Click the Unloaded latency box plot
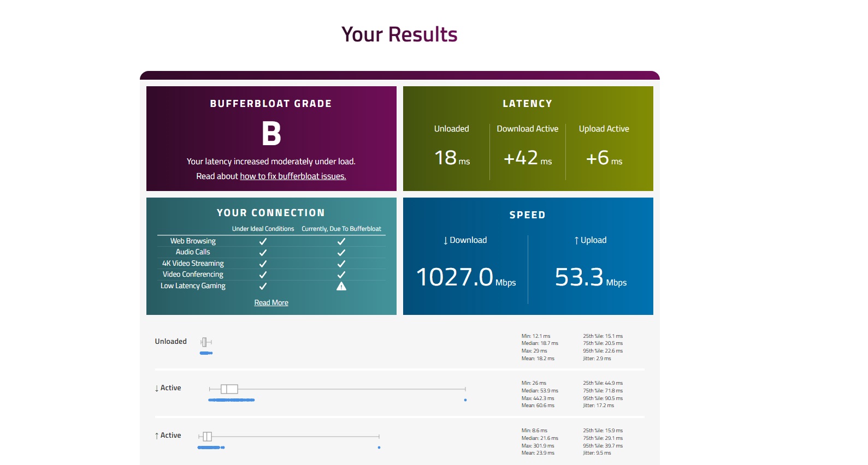The width and height of the screenshot is (868, 465). click(x=206, y=342)
